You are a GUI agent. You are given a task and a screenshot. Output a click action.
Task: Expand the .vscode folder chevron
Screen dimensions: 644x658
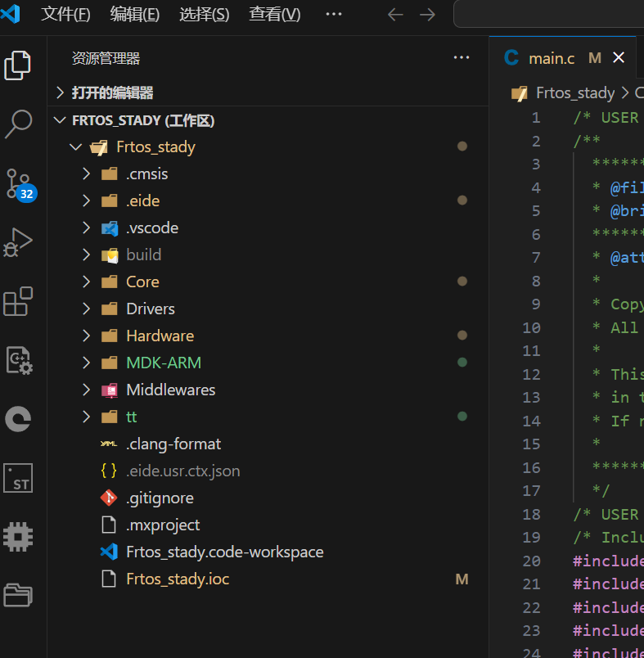[86, 228]
